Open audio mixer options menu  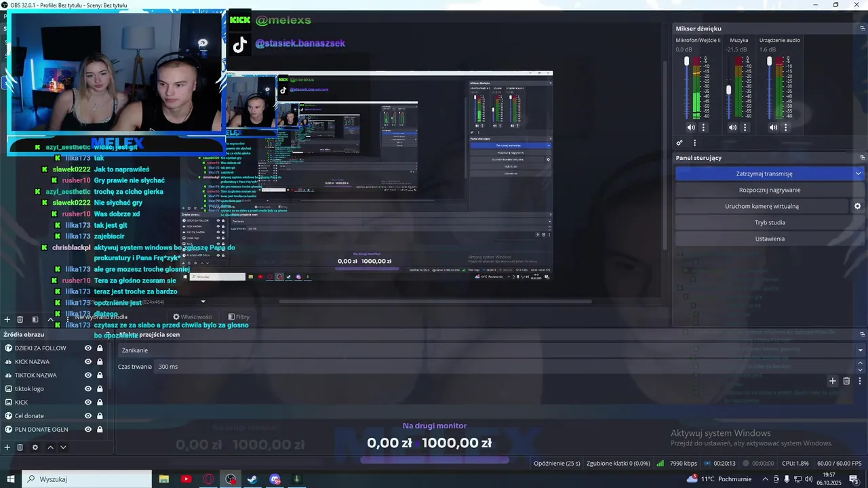pos(694,143)
